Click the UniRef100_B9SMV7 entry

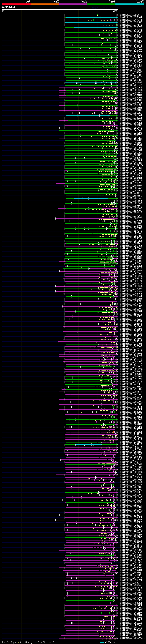[x=131, y=520]
